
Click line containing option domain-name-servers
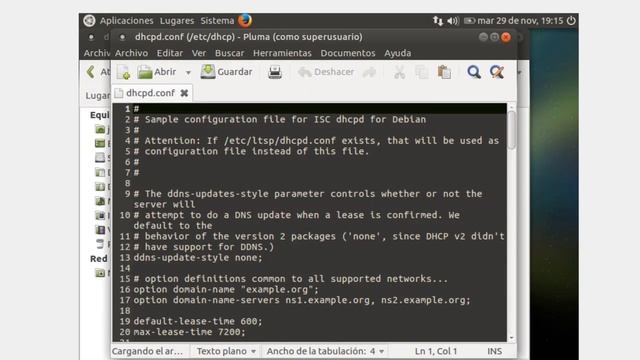pos(302,300)
